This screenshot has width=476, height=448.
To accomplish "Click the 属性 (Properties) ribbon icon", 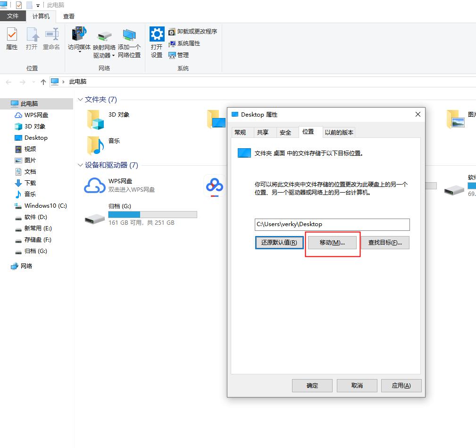I will click(x=12, y=39).
